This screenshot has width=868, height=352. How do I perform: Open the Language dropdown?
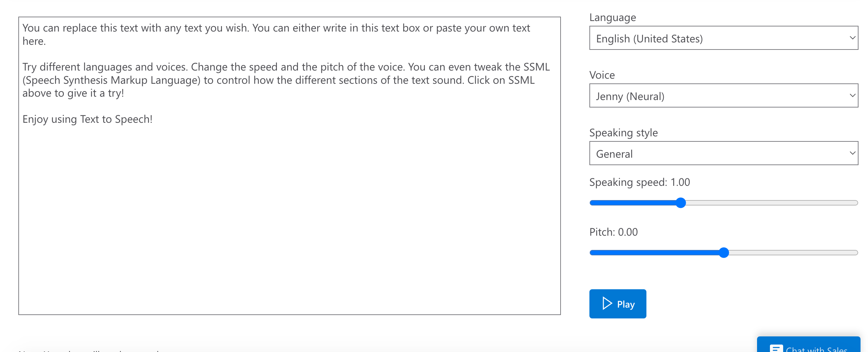(x=723, y=38)
